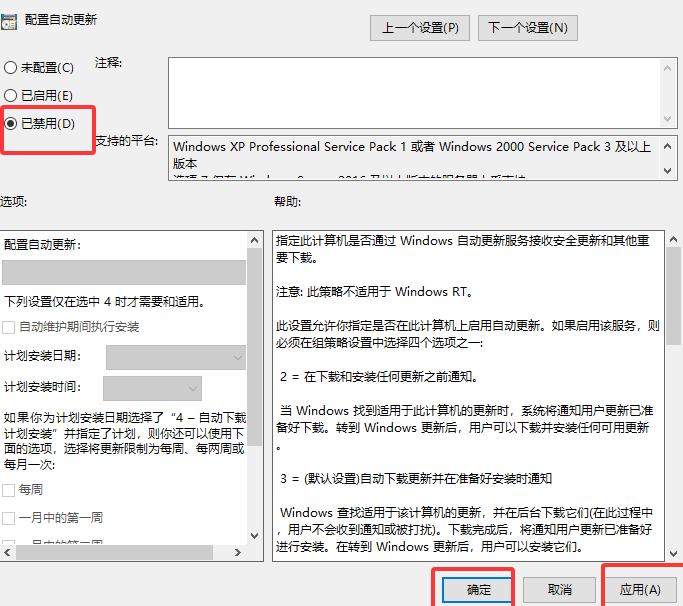Click options panel scroll down arrow
Screen dimensions: 683x606
click(x=254, y=536)
